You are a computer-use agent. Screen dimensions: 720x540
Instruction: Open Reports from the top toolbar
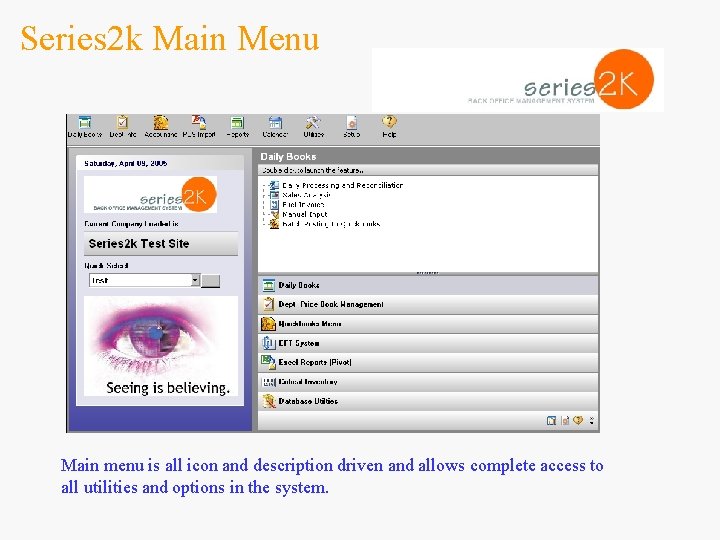[237, 126]
